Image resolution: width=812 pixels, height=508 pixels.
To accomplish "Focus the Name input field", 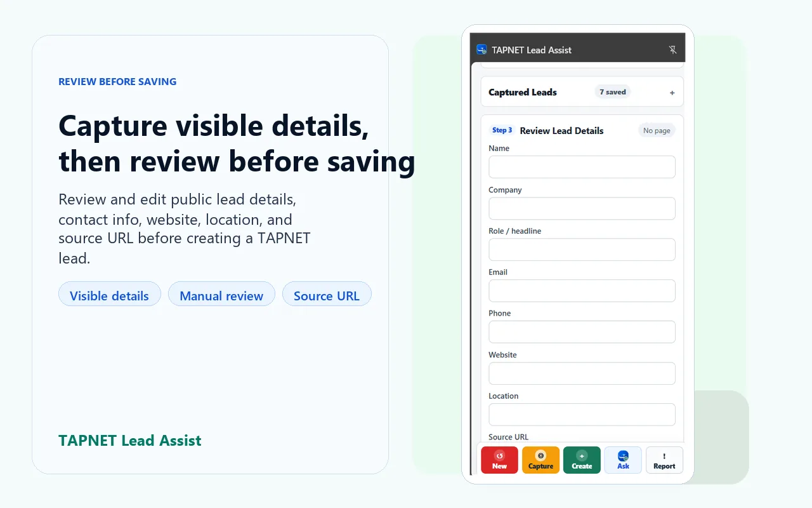I will pos(582,167).
